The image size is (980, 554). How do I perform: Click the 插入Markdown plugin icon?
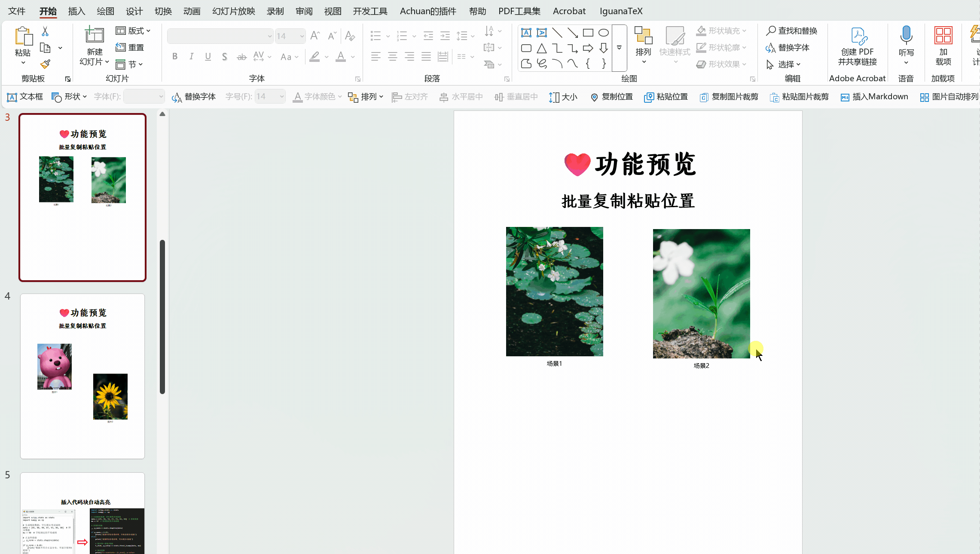click(x=874, y=97)
